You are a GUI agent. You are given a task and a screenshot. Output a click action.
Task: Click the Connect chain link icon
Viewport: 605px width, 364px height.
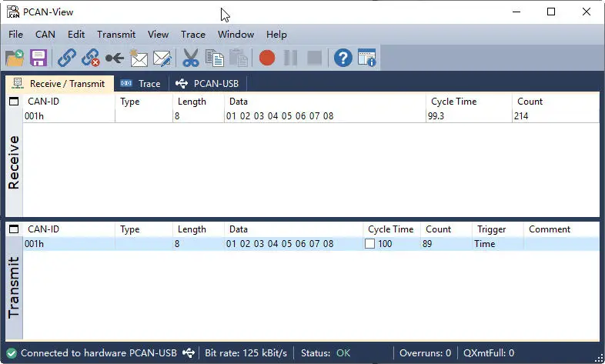point(67,58)
